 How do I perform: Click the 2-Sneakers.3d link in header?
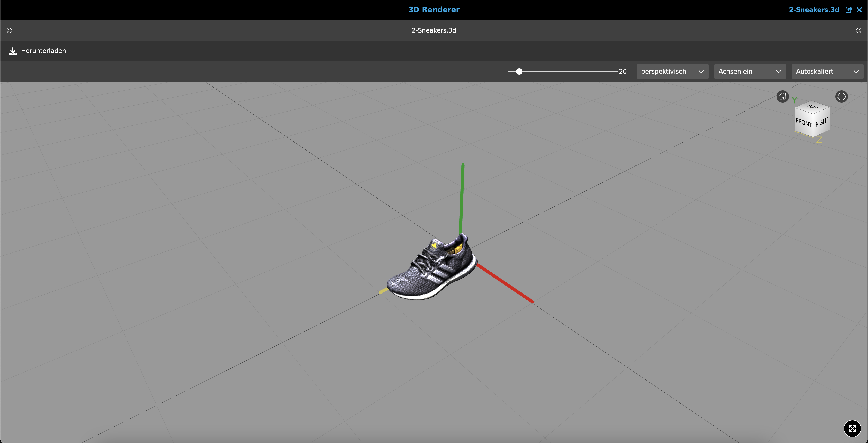tap(814, 10)
